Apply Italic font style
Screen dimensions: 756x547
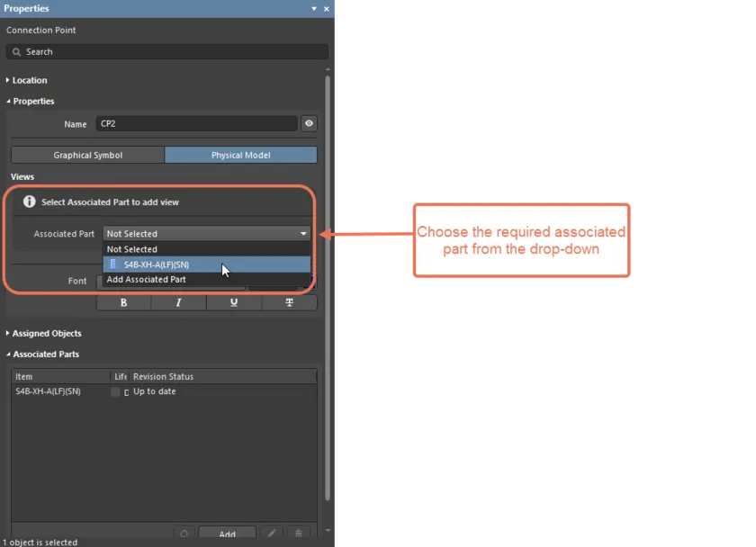(x=179, y=302)
